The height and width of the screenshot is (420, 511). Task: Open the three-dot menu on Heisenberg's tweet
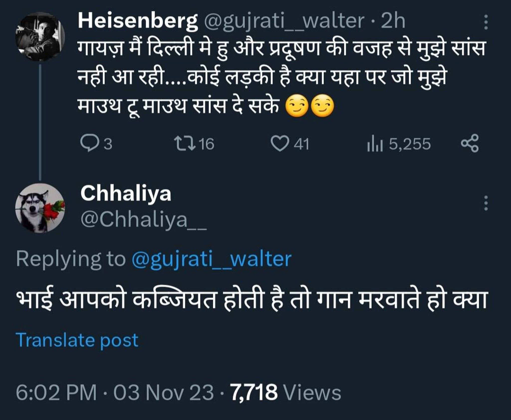coord(486,22)
